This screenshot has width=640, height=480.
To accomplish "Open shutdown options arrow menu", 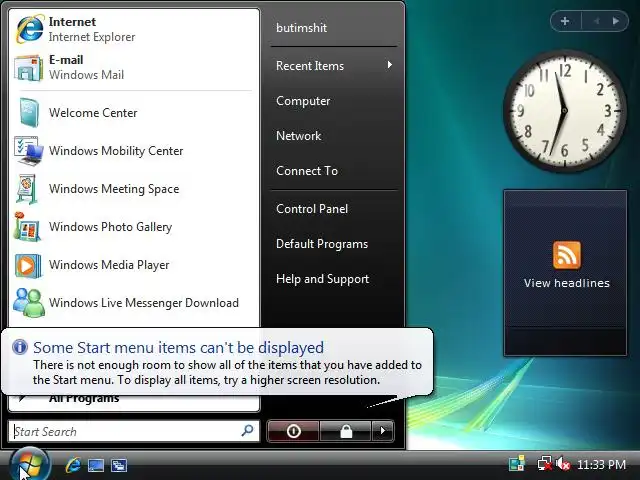I will coord(382,431).
